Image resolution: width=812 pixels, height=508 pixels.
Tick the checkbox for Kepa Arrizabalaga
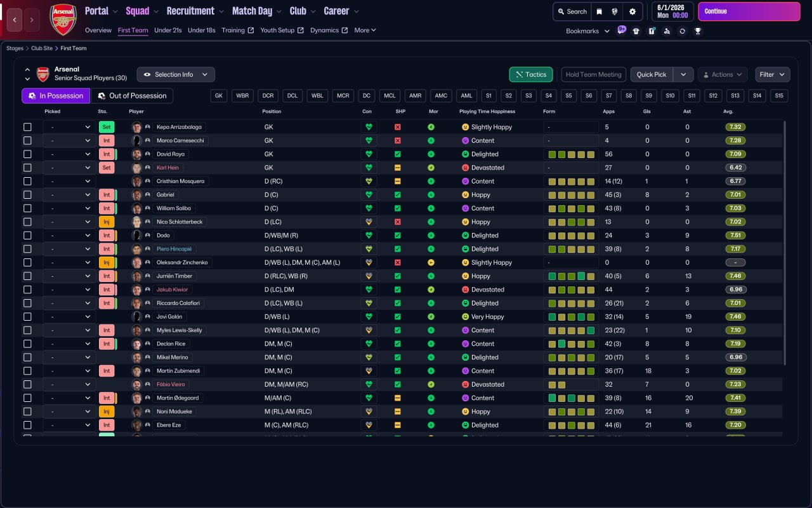(x=27, y=127)
